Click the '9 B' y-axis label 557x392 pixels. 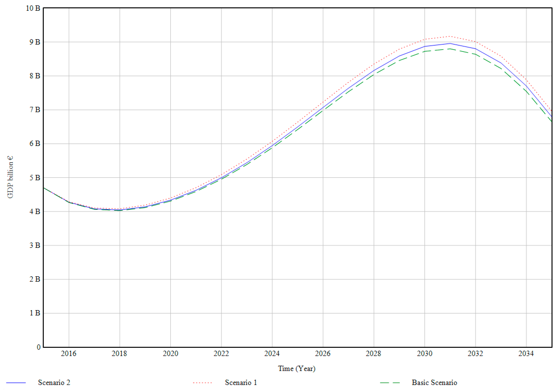click(35, 42)
